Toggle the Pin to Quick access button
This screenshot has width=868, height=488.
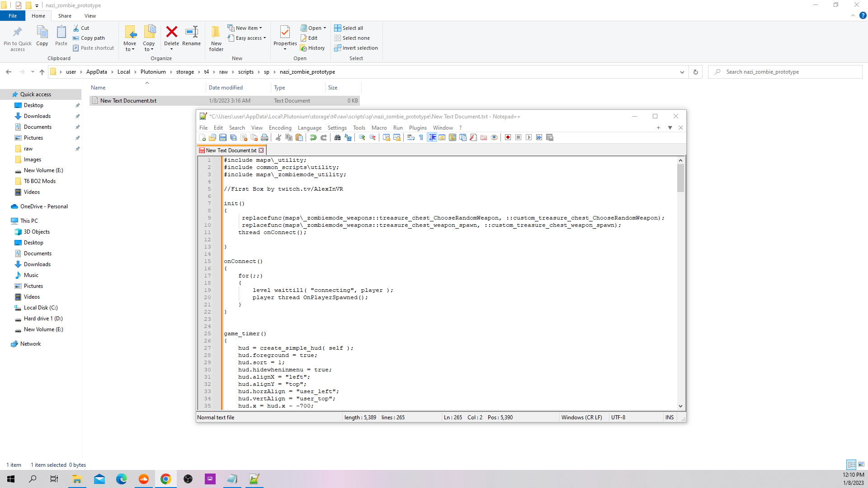coord(18,38)
